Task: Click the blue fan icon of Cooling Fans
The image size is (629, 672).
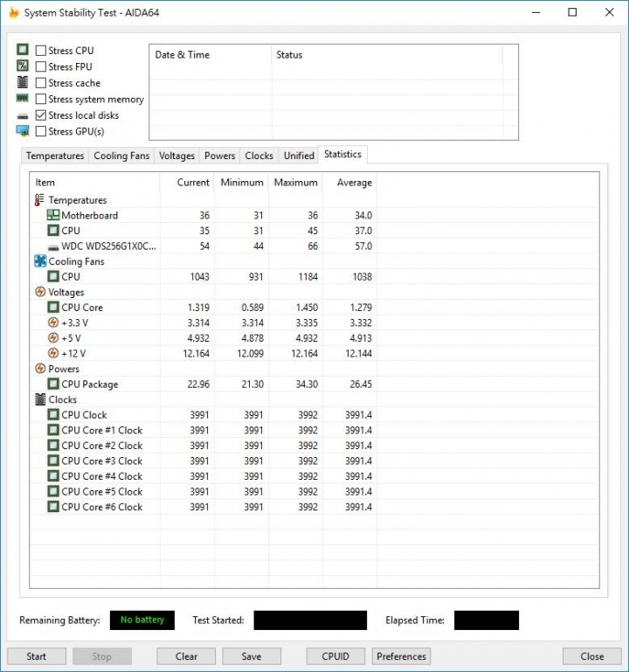Action: (x=40, y=261)
